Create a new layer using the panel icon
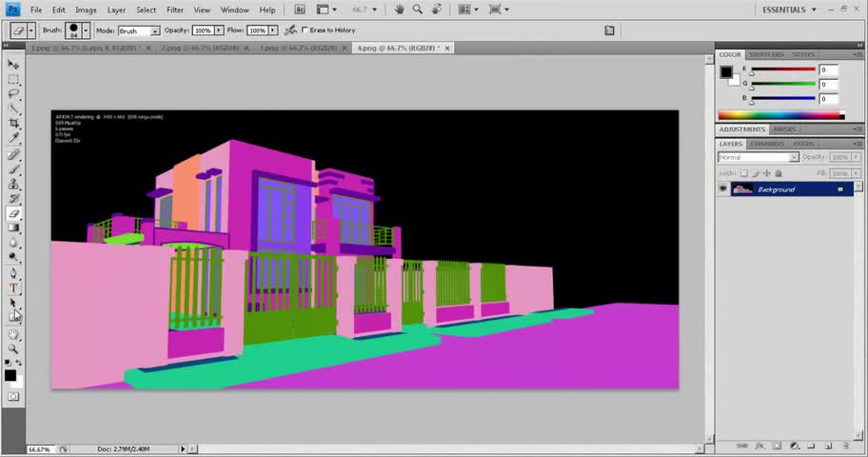The height and width of the screenshot is (457, 868). click(x=829, y=446)
